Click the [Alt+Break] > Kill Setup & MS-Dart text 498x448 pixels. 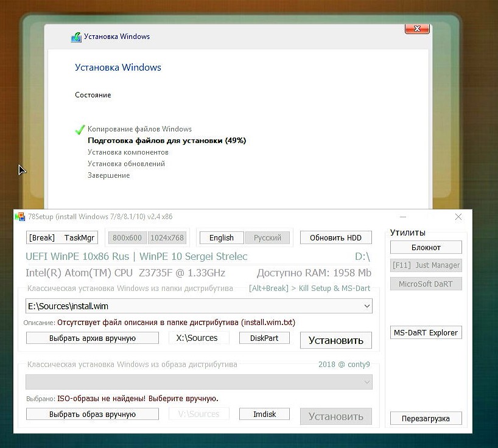(x=309, y=288)
